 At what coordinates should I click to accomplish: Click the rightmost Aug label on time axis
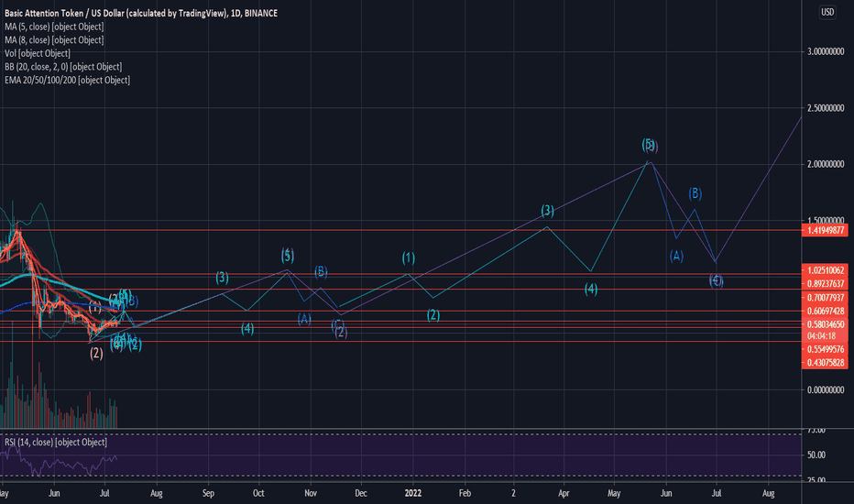[769, 493]
